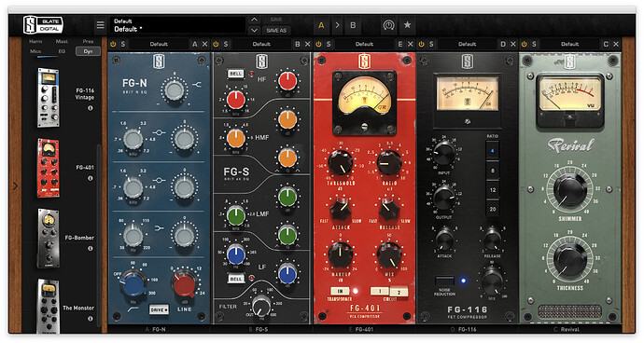Viewport: 644px width, 343px height.
Task: Go to previous preset with up chevron
Action: point(254,20)
